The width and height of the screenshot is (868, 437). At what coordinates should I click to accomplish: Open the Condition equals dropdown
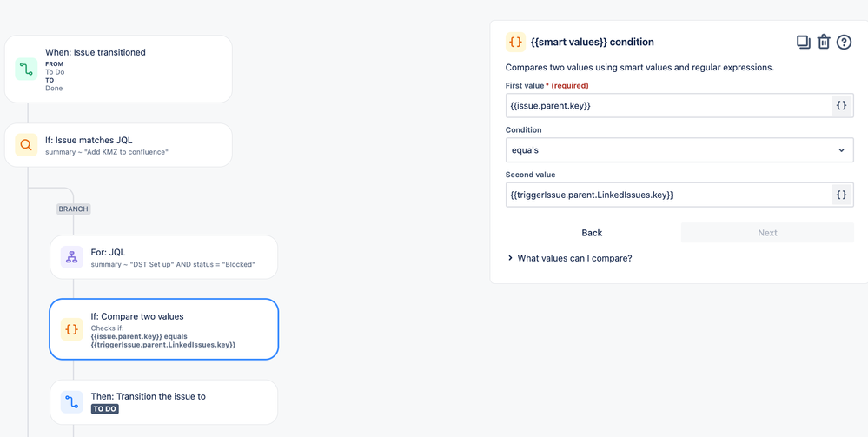679,150
